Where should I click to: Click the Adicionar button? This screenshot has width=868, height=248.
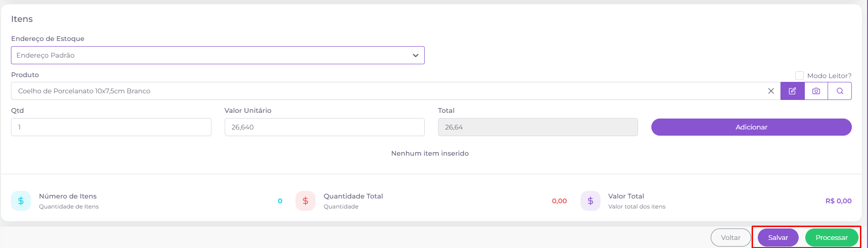click(x=751, y=127)
